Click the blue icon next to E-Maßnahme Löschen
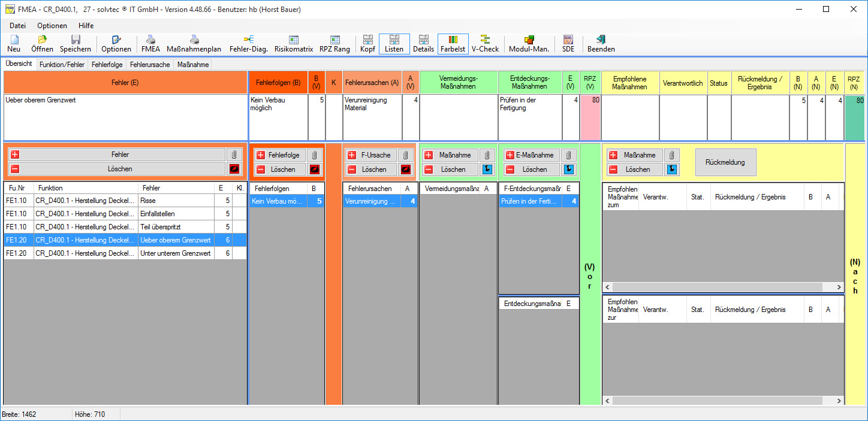 (x=569, y=169)
